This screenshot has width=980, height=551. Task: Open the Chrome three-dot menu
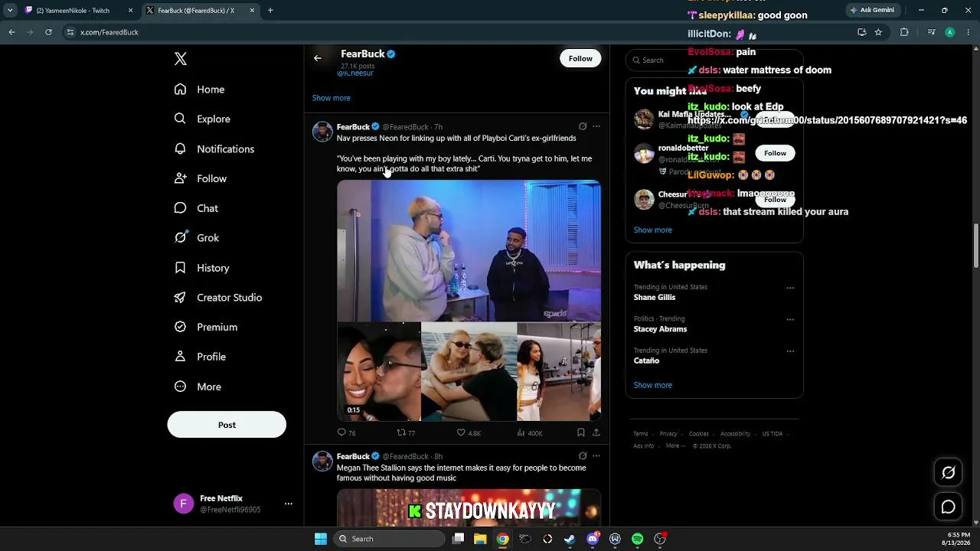pyautogui.click(x=969, y=32)
